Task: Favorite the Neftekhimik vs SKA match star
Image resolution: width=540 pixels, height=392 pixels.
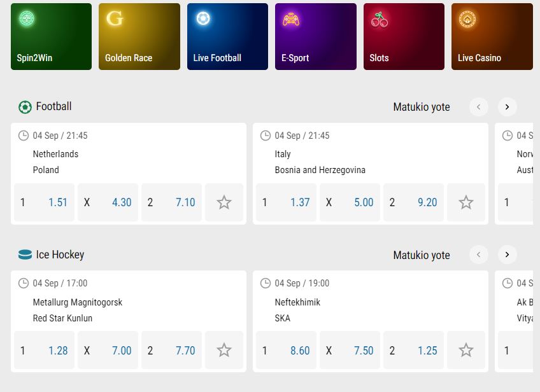Action: (x=466, y=350)
